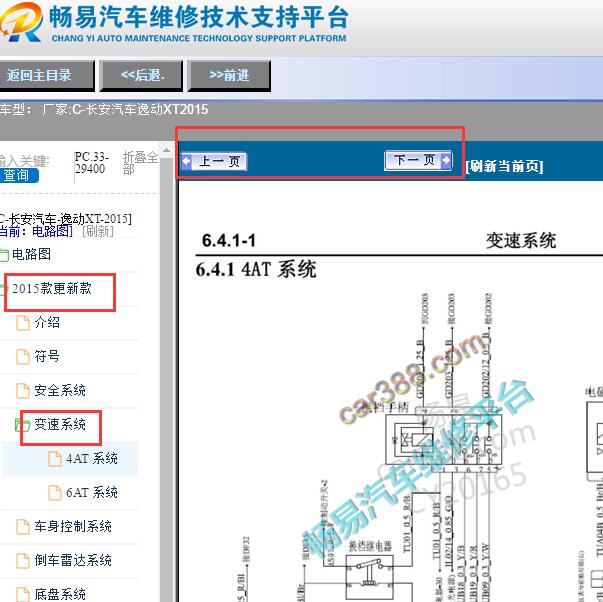Click the 符号 document icon
603x602 pixels.
23,357
